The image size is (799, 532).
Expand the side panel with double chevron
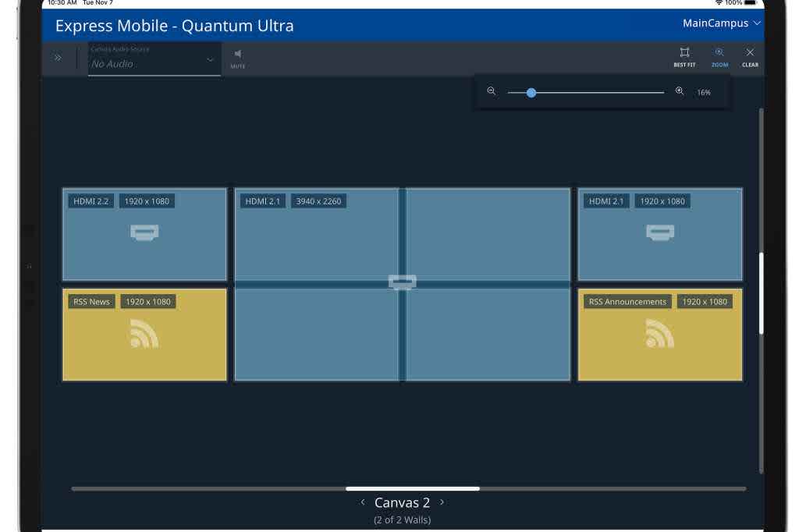click(x=58, y=58)
